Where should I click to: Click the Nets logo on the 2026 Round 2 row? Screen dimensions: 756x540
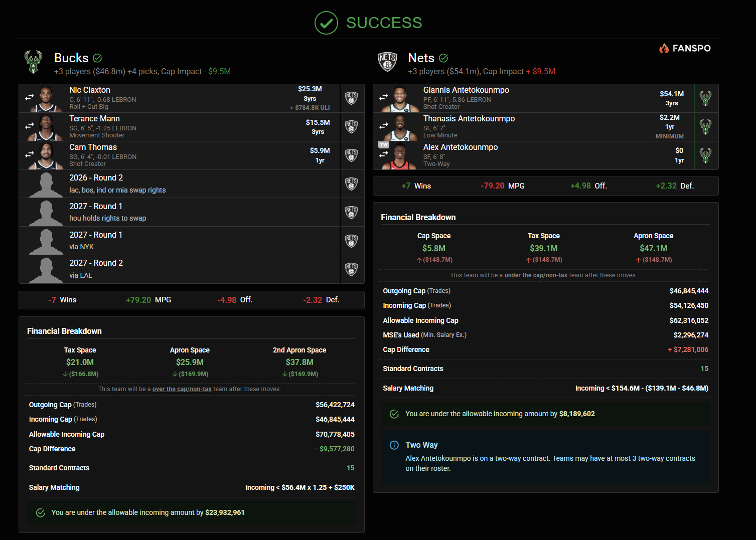(351, 184)
